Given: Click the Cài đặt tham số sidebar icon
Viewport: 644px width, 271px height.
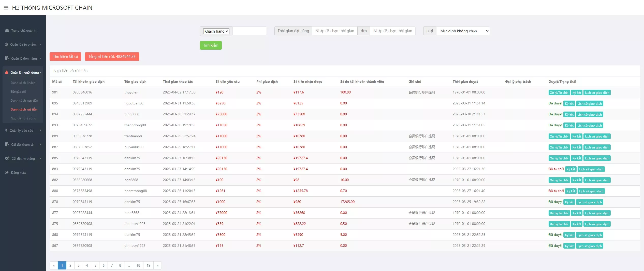Looking at the screenshot, I should (7, 144).
